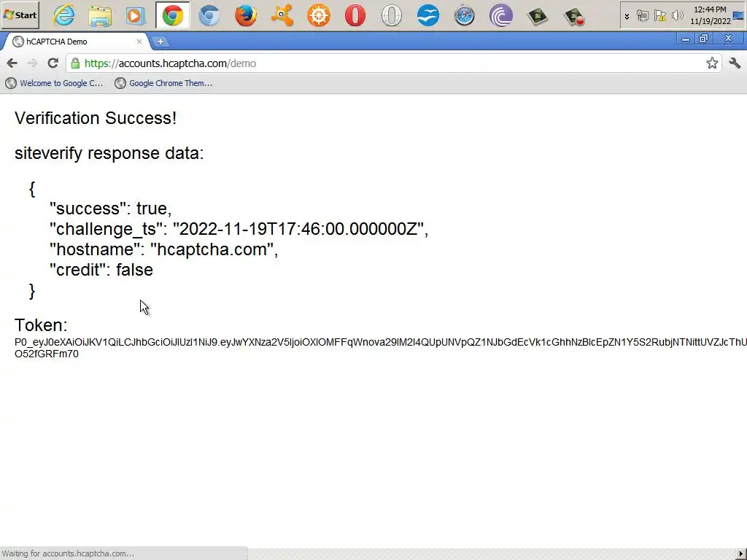
Task: Open the Windows Start menu
Action: [20, 15]
